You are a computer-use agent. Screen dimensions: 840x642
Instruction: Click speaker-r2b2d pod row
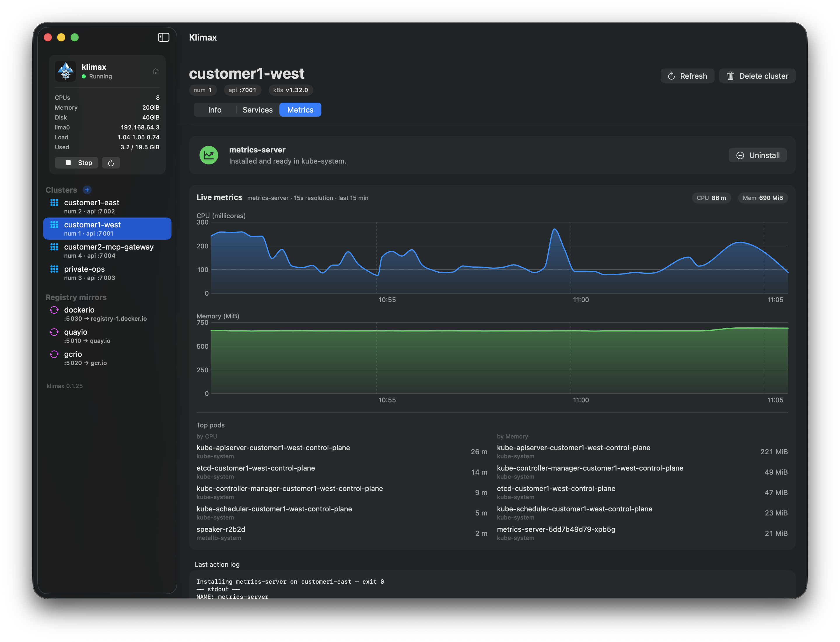pos(342,533)
